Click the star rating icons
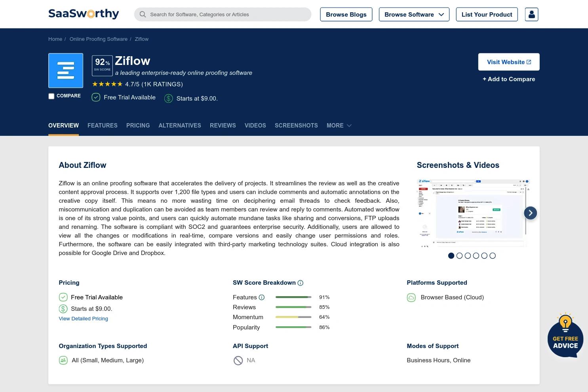The height and width of the screenshot is (392, 588). pos(107,84)
